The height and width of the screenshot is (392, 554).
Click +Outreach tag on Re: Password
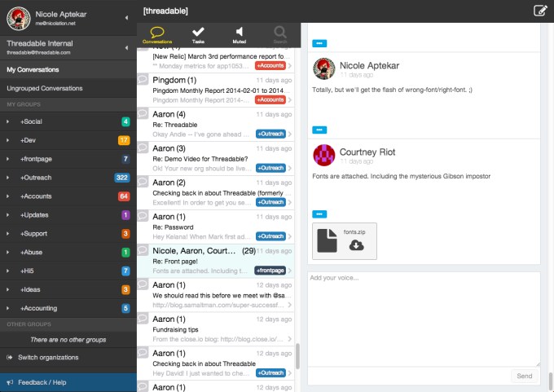click(x=270, y=236)
